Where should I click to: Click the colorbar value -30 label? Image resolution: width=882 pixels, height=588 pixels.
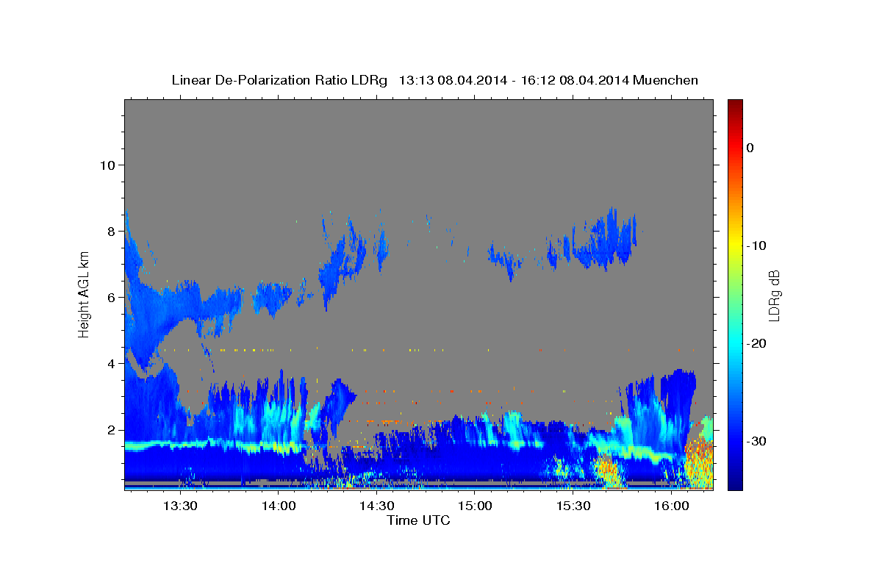pyautogui.click(x=756, y=441)
